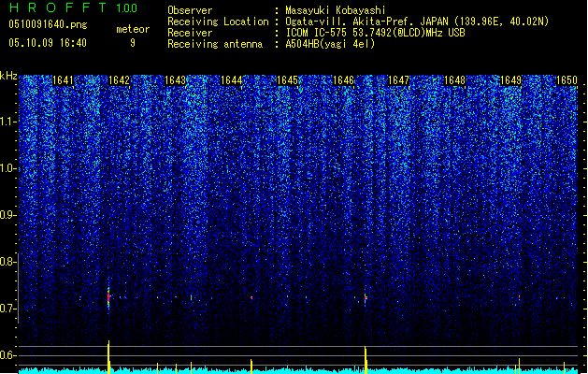Click the Receiving Location value Ogata-vill. Akita-Pref.

pos(349,22)
